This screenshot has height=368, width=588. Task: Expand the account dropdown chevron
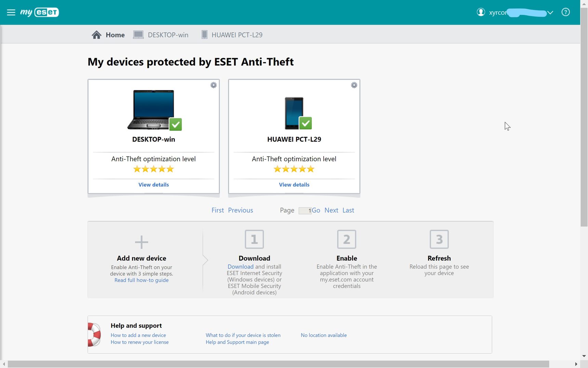(550, 13)
